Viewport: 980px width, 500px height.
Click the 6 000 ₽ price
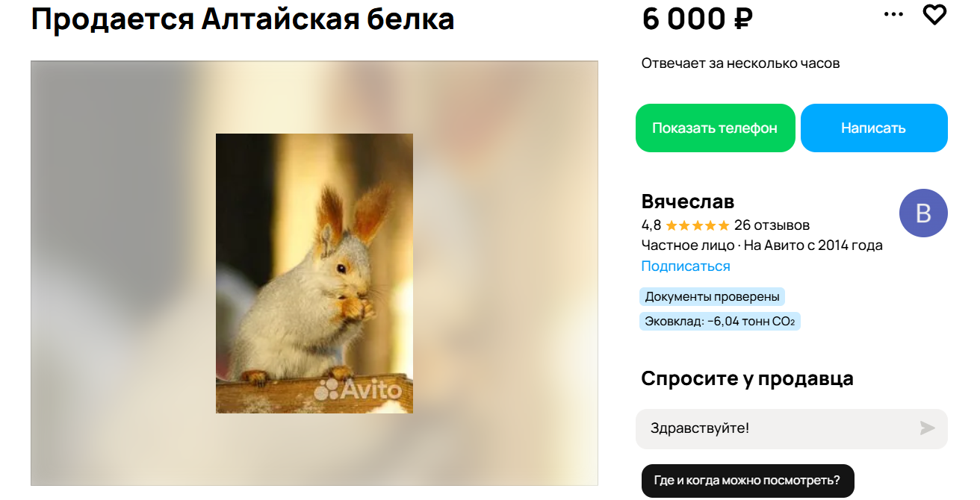pyautogui.click(x=697, y=19)
